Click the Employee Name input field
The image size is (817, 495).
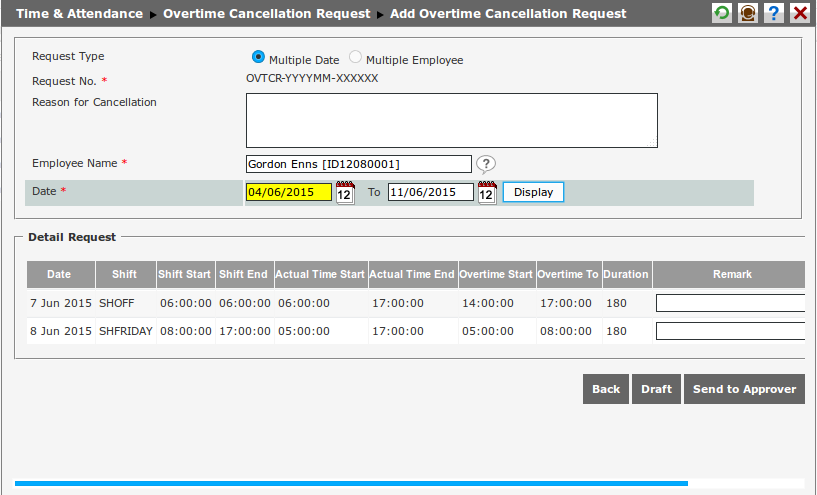click(x=358, y=164)
